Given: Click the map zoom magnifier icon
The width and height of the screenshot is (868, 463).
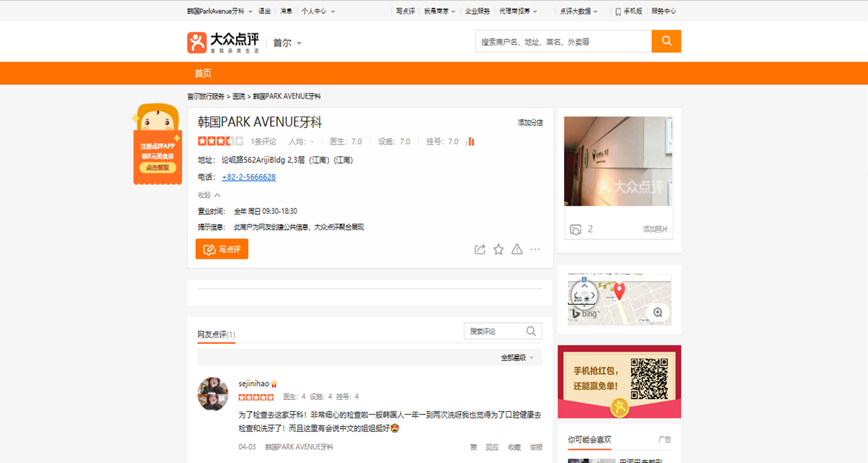Looking at the screenshot, I should pos(657,312).
